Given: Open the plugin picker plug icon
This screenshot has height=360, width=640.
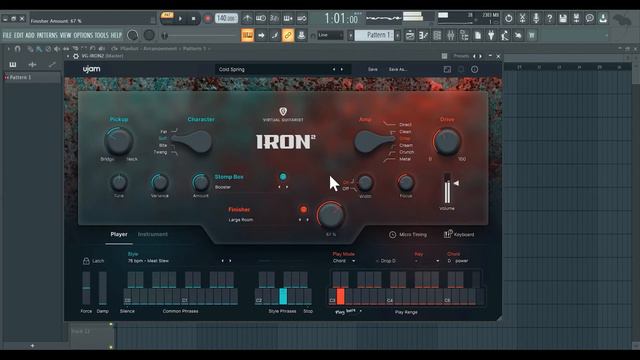Looking at the screenshot, I should [491, 36].
